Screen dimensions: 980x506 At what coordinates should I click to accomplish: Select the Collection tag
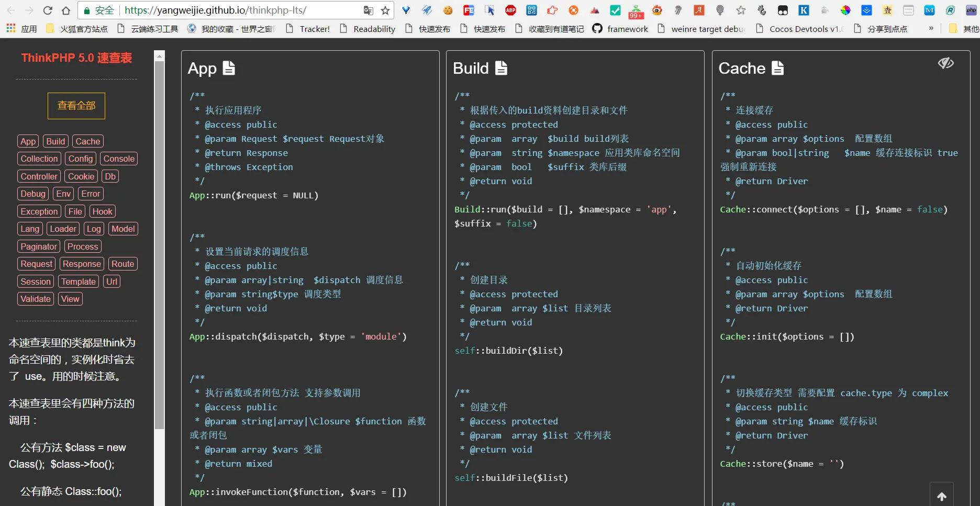click(39, 159)
